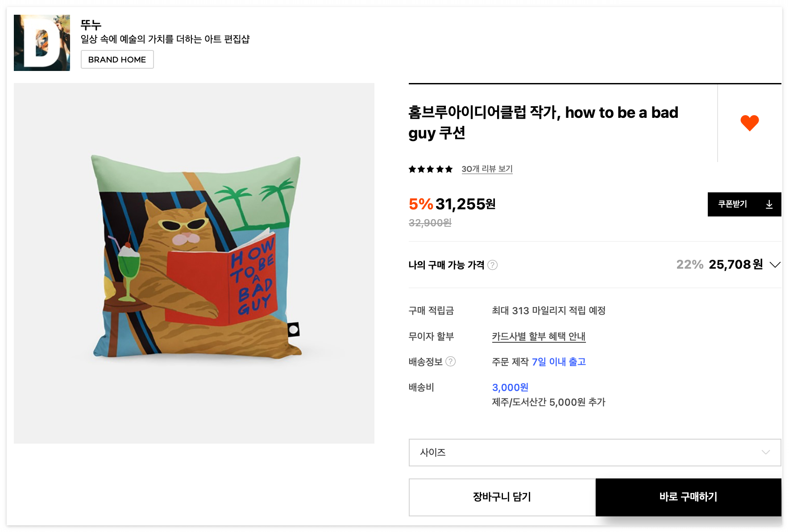Click the BRAND HOME button
This screenshot has height=532, width=789.
[x=117, y=59]
